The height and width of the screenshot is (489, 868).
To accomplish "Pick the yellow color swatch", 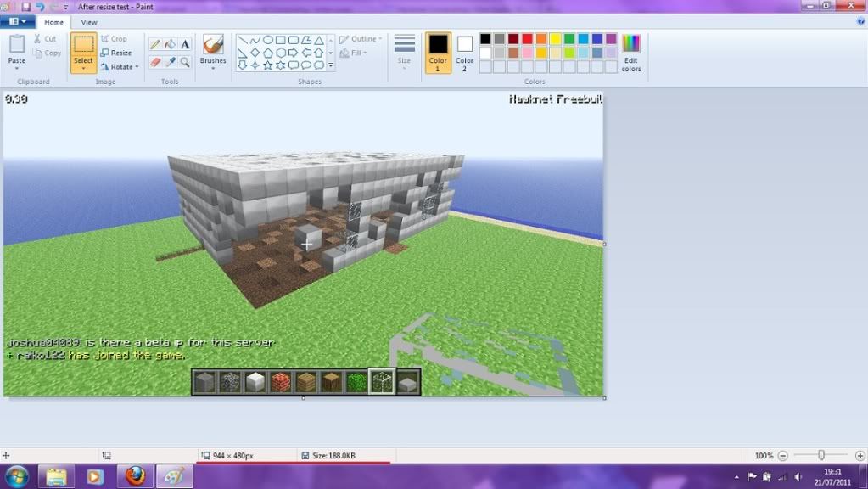I will tap(555, 39).
